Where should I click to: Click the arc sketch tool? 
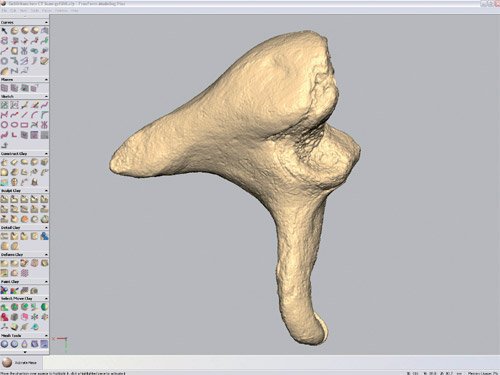pyautogui.click(x=34, y=115)
